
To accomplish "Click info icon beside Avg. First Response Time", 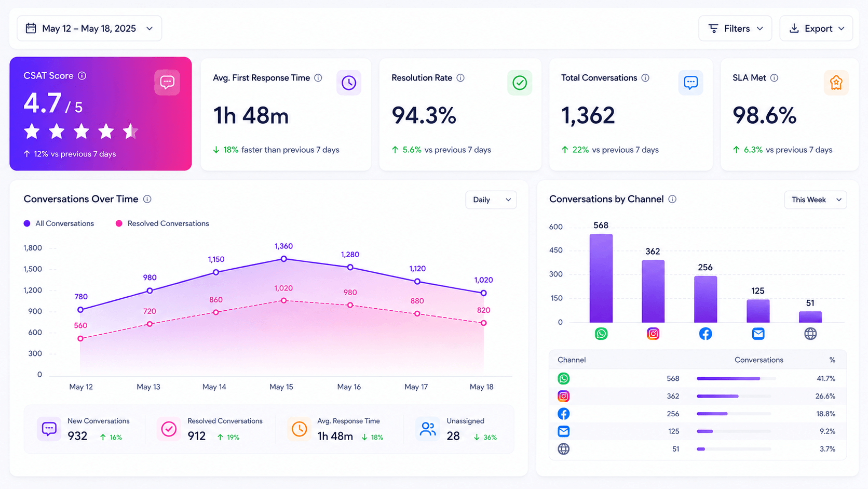I will coord(318,78).
